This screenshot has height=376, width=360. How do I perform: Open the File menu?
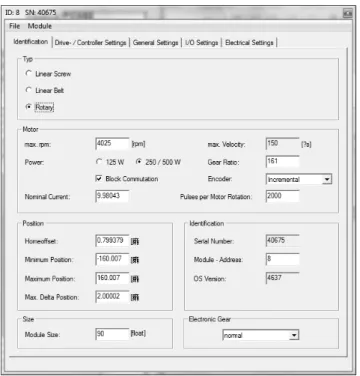(x=15, y=26)
